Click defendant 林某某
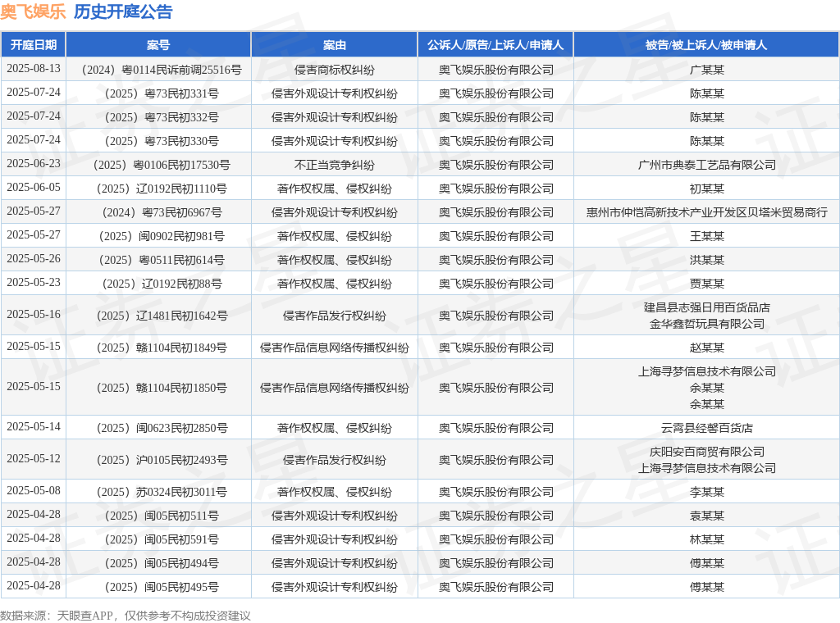Image resolution: width=840 pixels, height=623 pixels. pos(706,539)
